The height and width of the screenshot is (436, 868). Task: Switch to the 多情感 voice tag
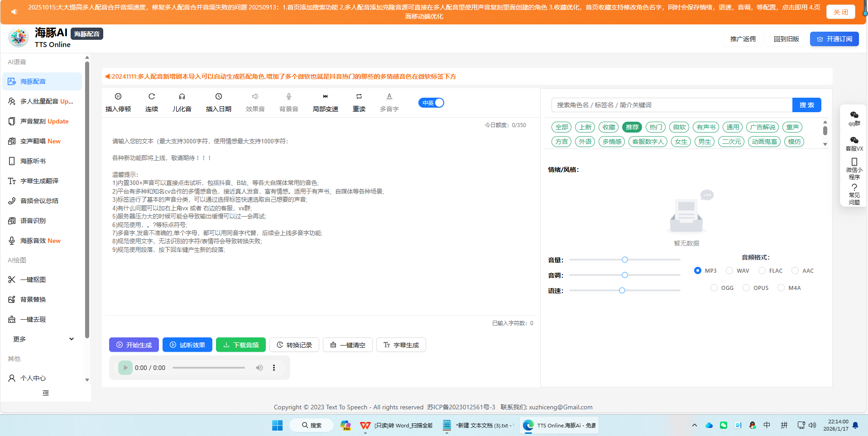(x=611, y=142)
